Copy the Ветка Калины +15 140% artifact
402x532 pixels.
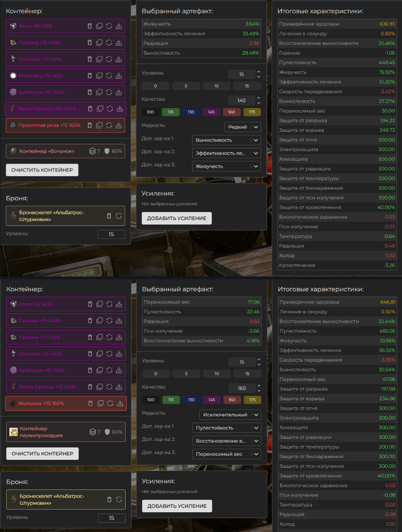100,108
